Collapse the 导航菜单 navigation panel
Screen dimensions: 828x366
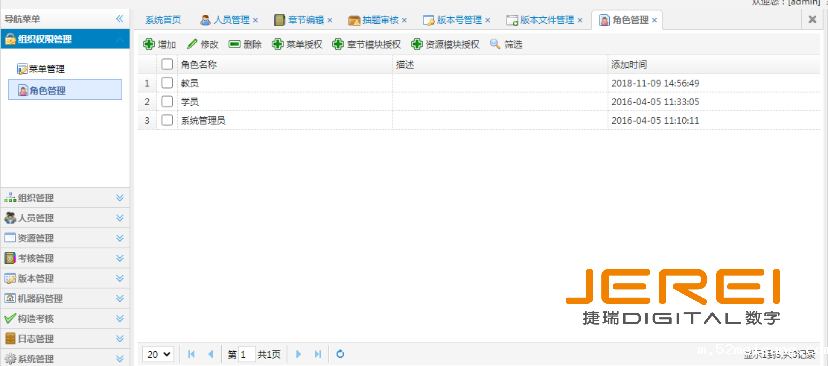(x=120, y=19)
